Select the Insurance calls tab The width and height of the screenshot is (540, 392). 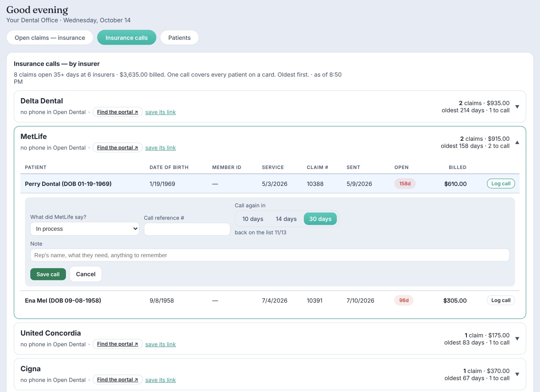tap(127, 38)
